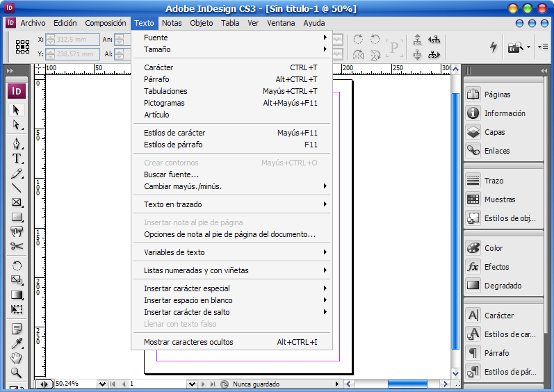The height and width of the screenshot is (392, 554).
Task: Select the Type tool
Action: [17, 158]
